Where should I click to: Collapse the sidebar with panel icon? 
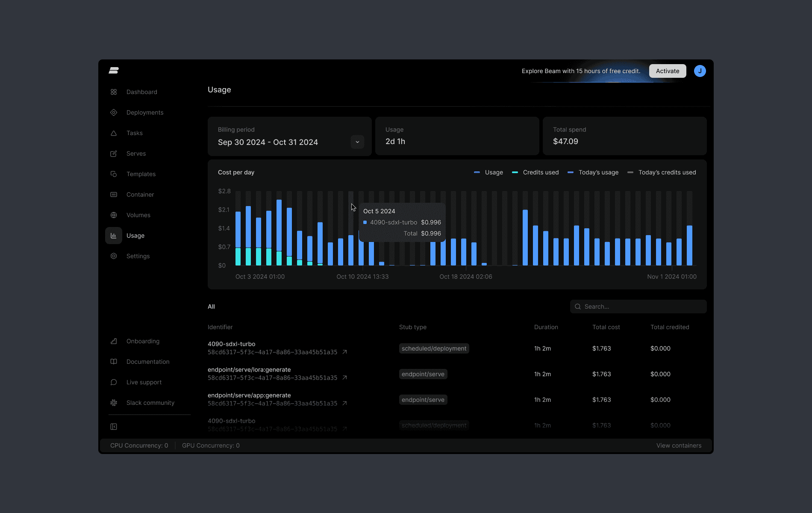[114, 427]
